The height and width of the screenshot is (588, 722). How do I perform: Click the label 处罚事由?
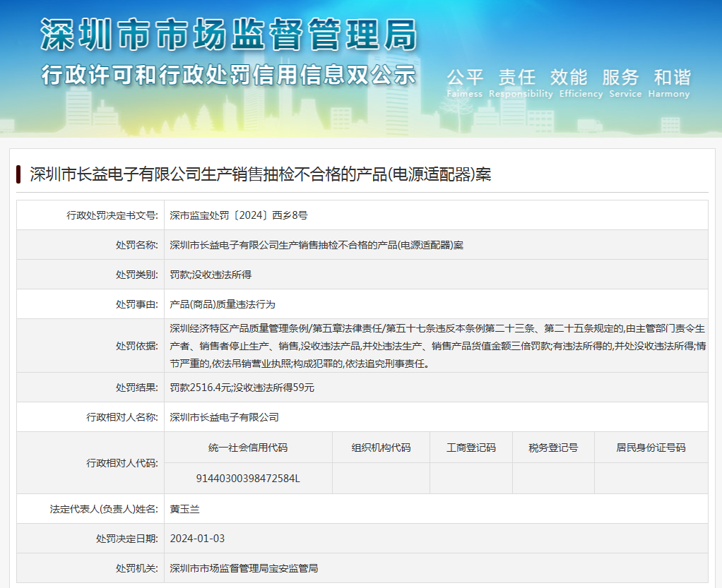pyautogui.click(x=137, y=304)
